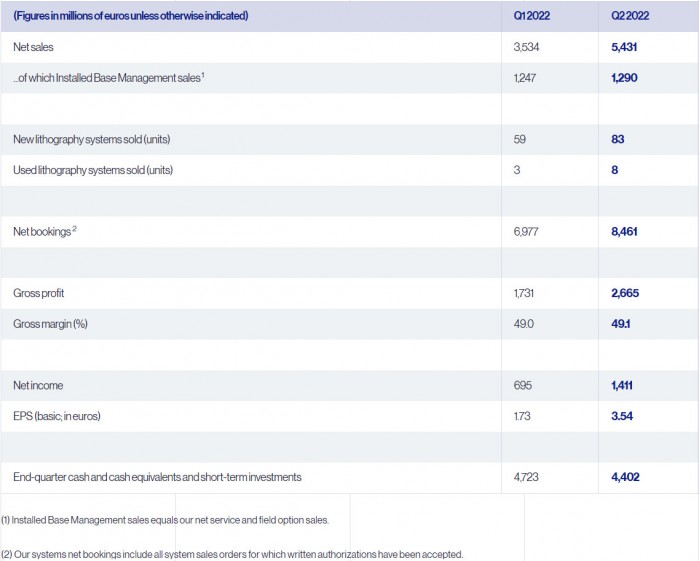Select the Q2 new systems value 83
This screenshot has width=700, height=561.
tap(617, 139)
